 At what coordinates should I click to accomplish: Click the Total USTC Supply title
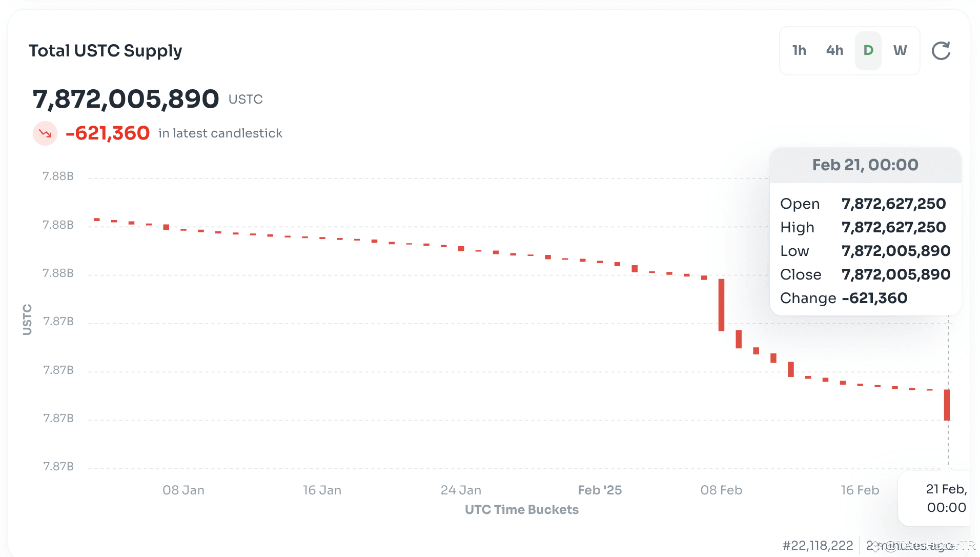(105, 50)
